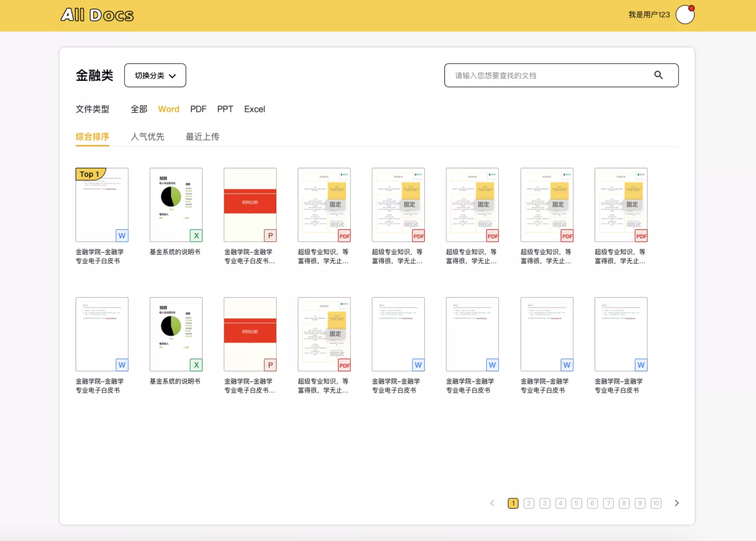Go to previous page using left arrow
Viewport: 756px width, 541px height.
[x=493, y=503]
